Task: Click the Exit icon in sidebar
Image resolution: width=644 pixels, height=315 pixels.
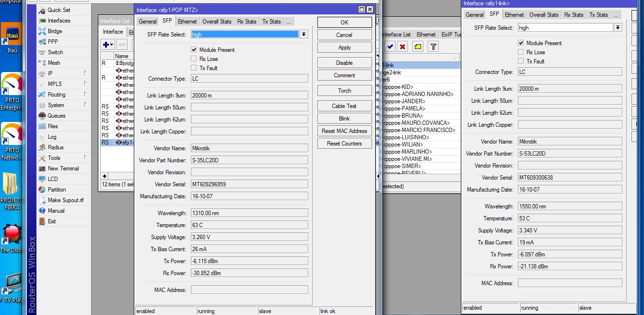Action: pyautogui.click(x=42, y=221)
